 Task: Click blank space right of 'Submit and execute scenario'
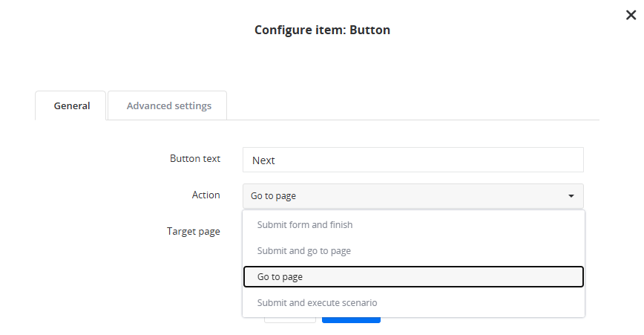click(x=482, y=303)
